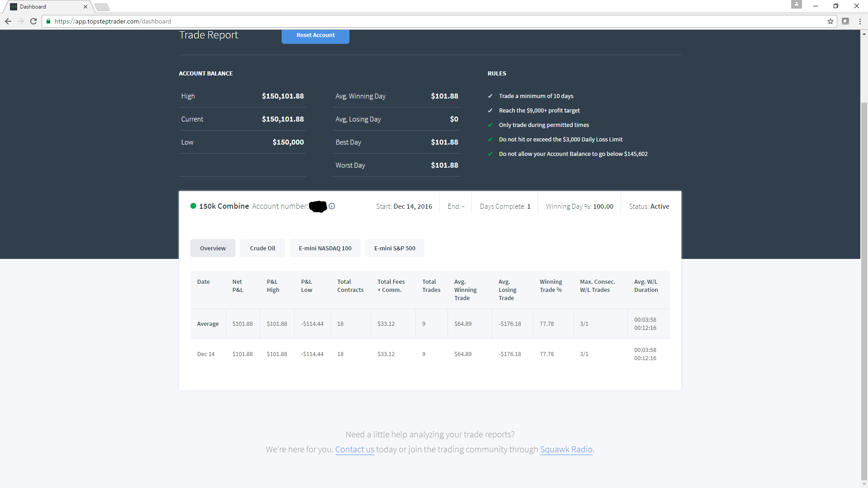This screenshot has height=488, width=868.
Task: Click the 'Average' row label
Action: click(208, 324)
